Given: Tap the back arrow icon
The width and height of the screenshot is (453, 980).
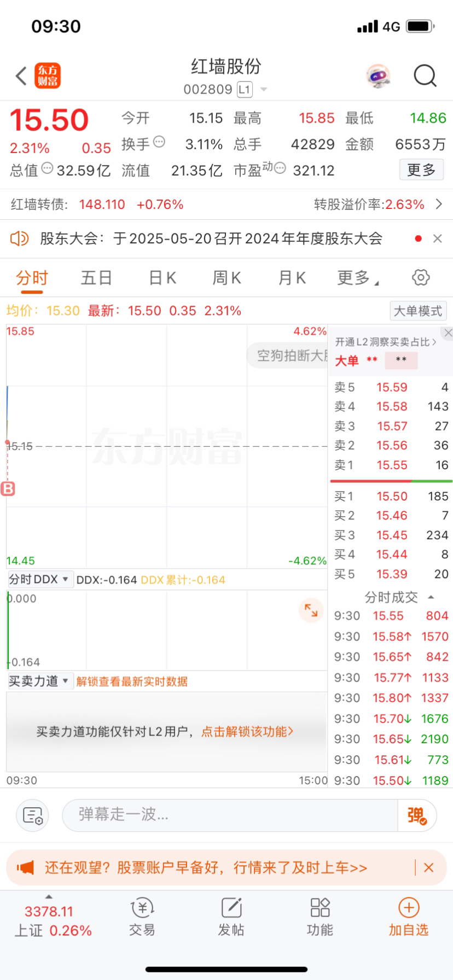Looking at the screenshot, I should pyautogui.click(x=21, y=76).
